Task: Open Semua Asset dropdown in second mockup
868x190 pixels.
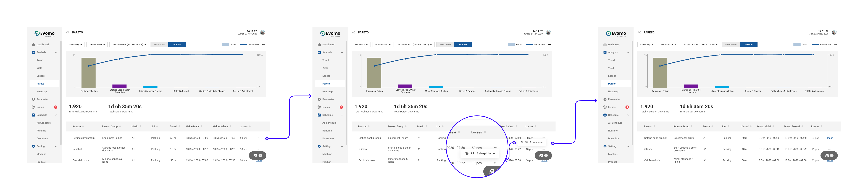Action: click(x=383, y=44)
